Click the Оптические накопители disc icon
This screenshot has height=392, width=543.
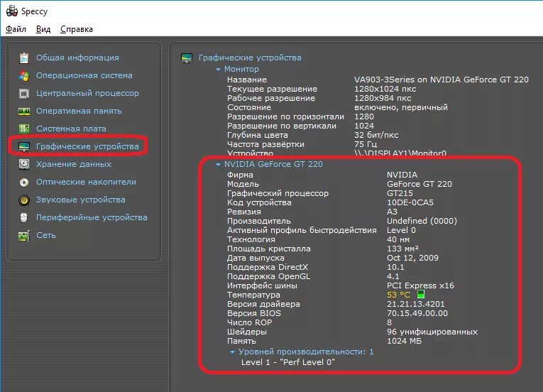pos(24,182)
